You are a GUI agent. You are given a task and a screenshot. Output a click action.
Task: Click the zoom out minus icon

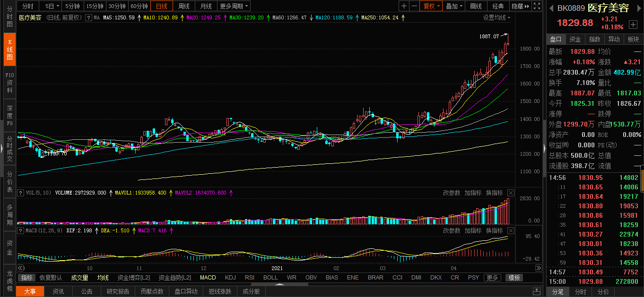tap(414, 6)
